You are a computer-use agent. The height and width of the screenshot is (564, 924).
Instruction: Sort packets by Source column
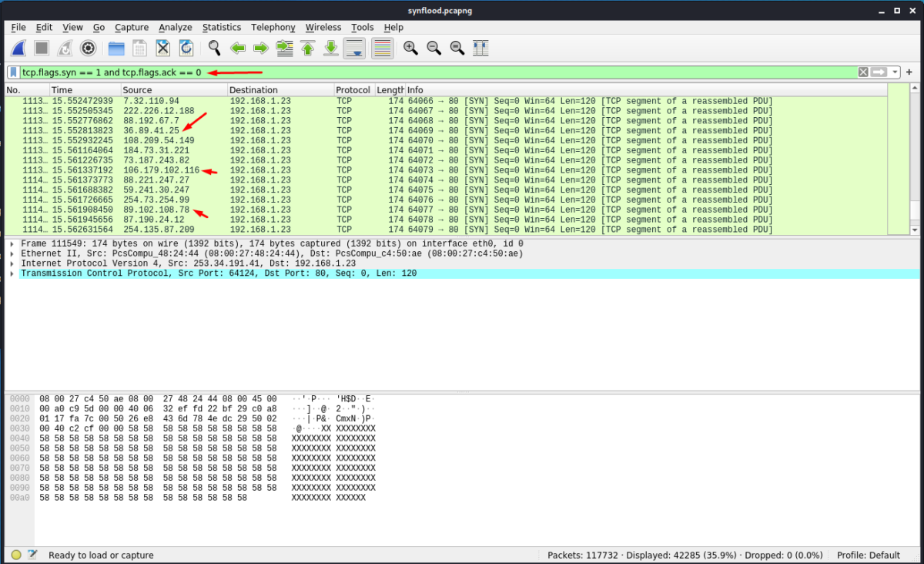[x=173, y=90]
